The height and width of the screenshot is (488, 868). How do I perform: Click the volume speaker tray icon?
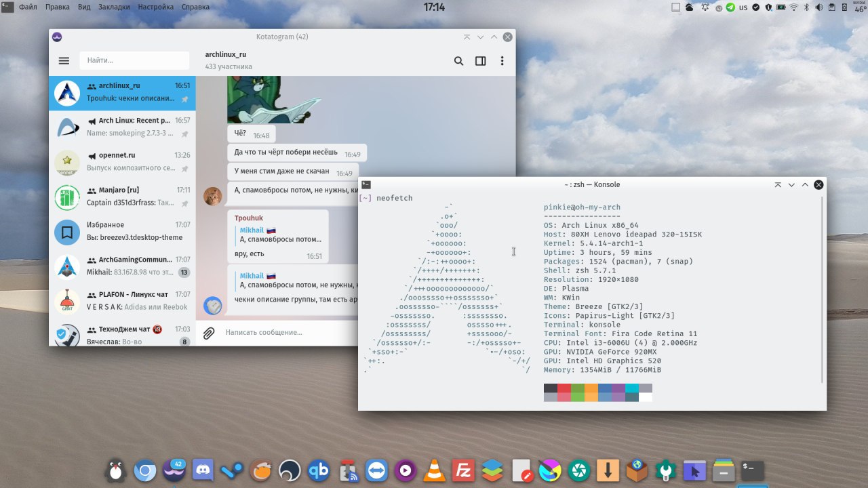point(819,7)
